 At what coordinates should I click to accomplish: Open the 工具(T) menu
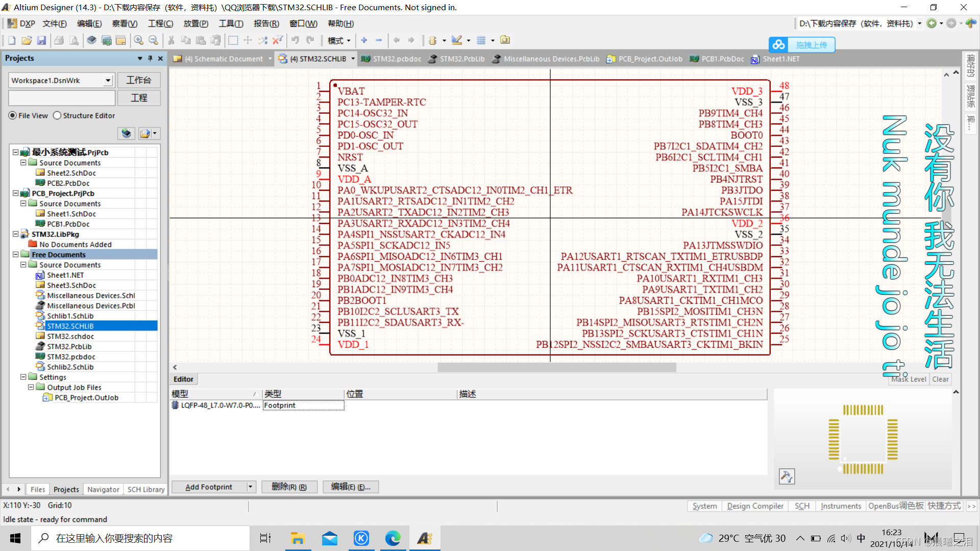pyautogui.click(x=231, y=23)
